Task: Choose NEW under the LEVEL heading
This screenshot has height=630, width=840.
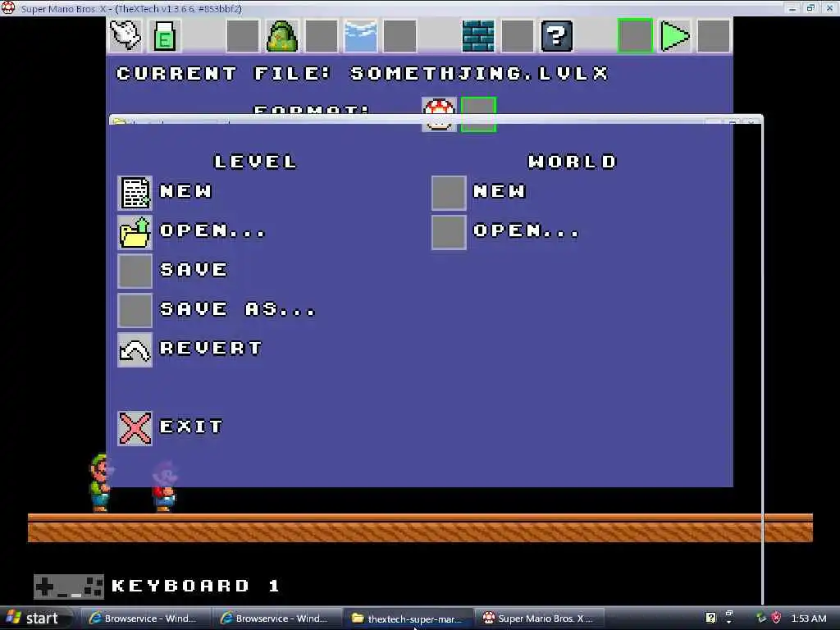Action: coord(186,190)
